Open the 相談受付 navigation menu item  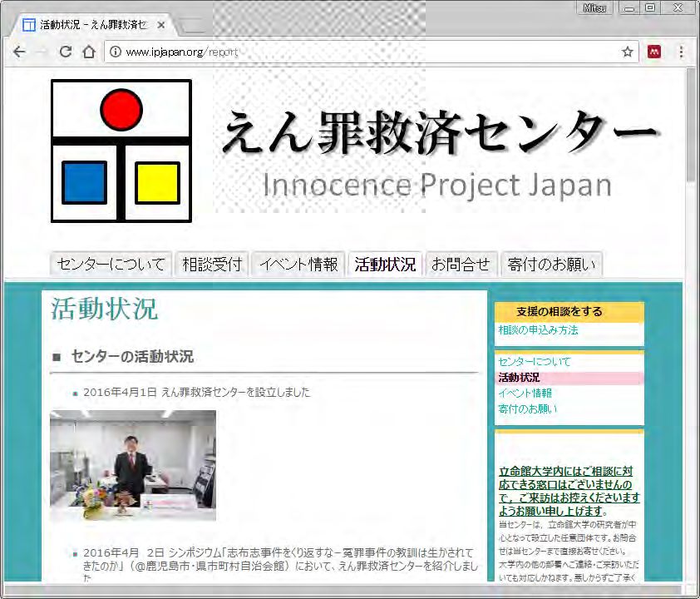click(212, 265)
